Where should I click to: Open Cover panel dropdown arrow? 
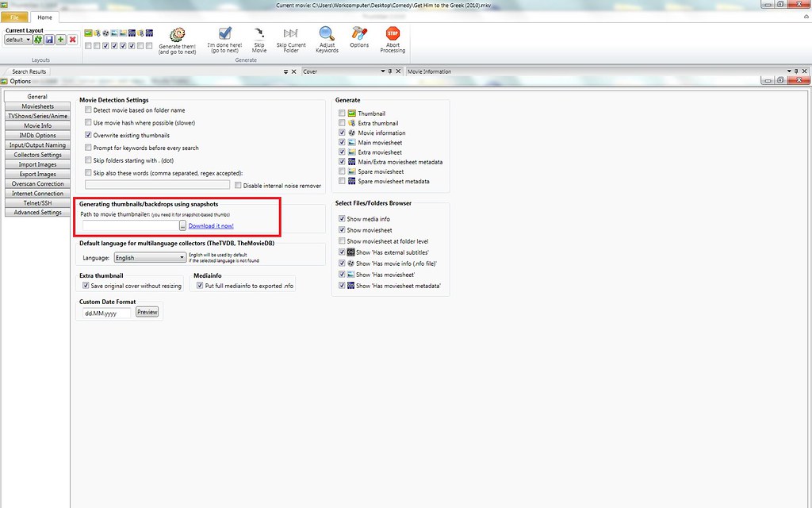(x=383, y=71)
